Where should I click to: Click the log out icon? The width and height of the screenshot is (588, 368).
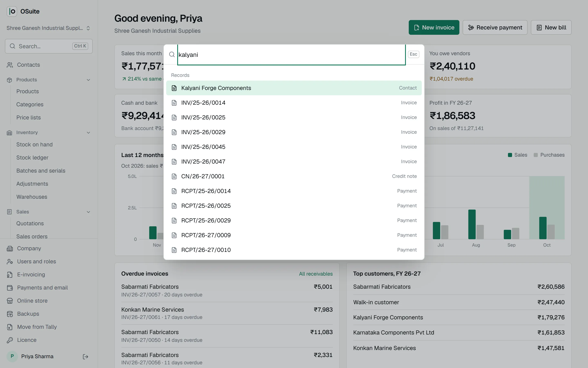(x=86, y=357)
